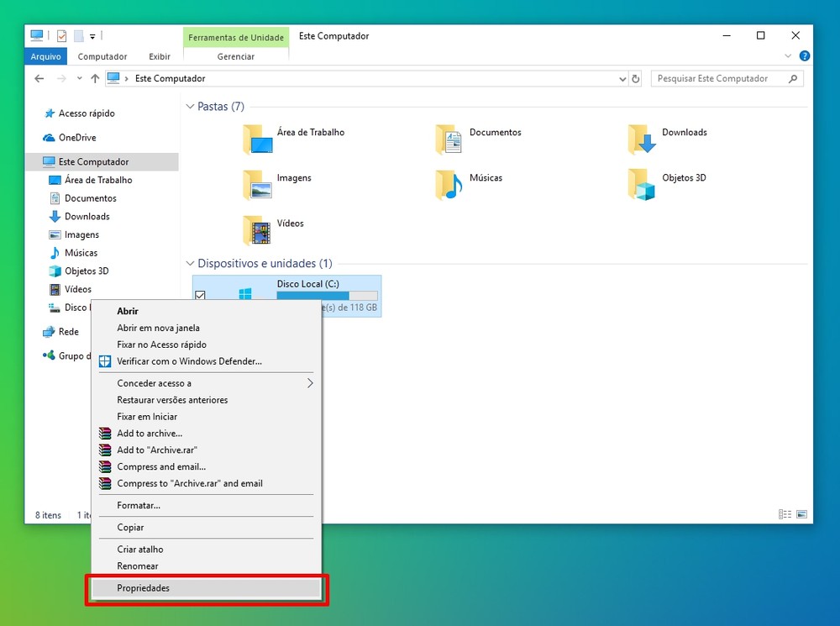The image size is (840, 626).
Task: Choose Restaurar versões anteriores
Action: [x=207, y=399]
